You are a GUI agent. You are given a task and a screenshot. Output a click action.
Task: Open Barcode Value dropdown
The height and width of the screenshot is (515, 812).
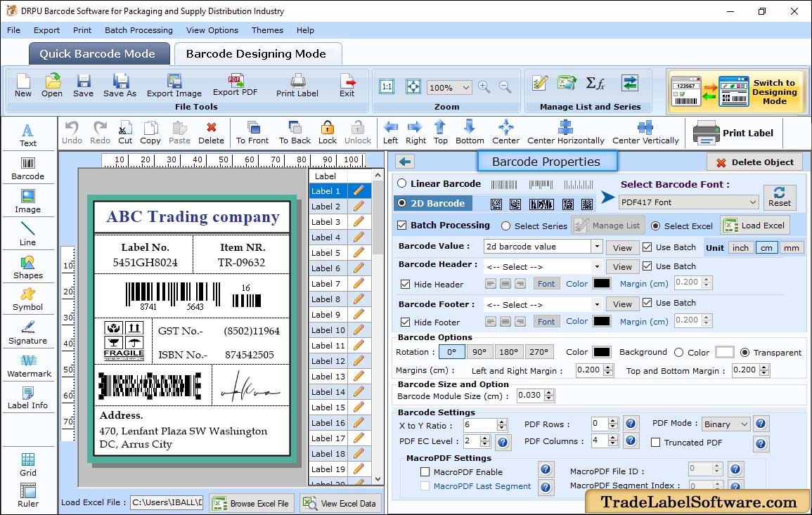[x=597, y=247]
